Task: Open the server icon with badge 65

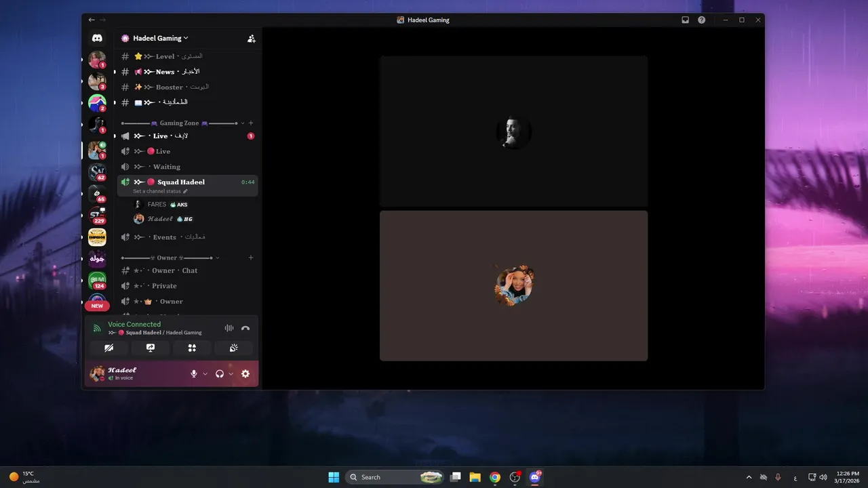Action: point(97,194)
